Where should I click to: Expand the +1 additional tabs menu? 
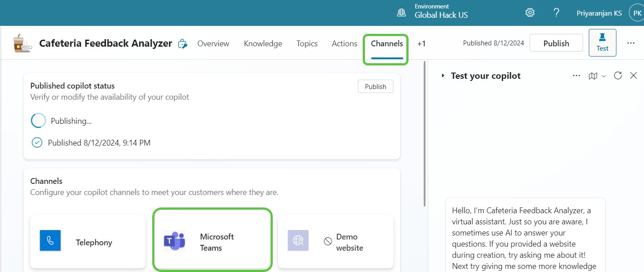421,44
